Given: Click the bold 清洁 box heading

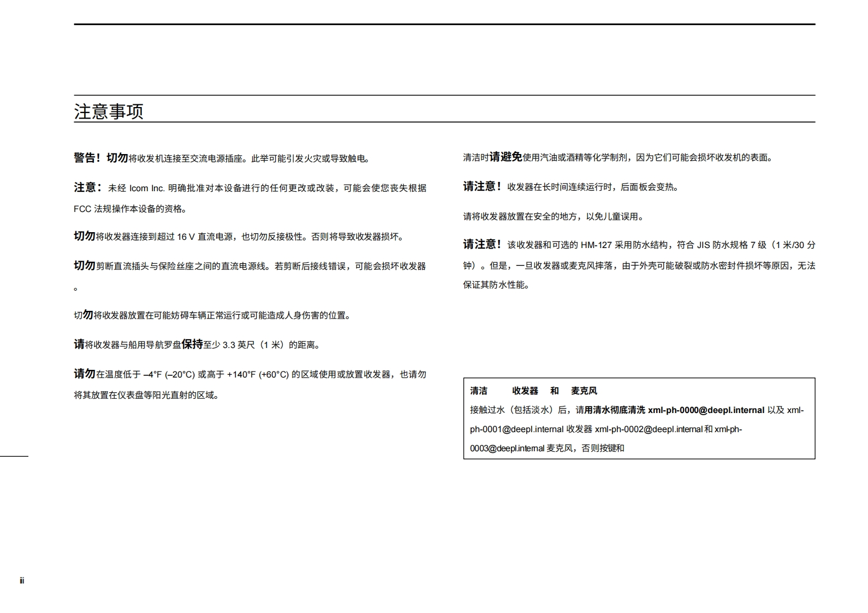Looking at the screenshot, I should coord(479,391).
